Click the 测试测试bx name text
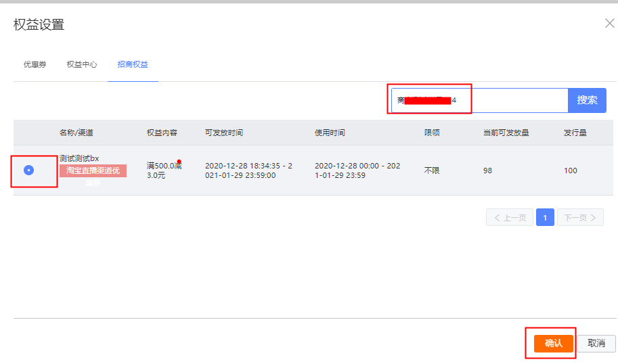The image size is (618, 364). 79,158
